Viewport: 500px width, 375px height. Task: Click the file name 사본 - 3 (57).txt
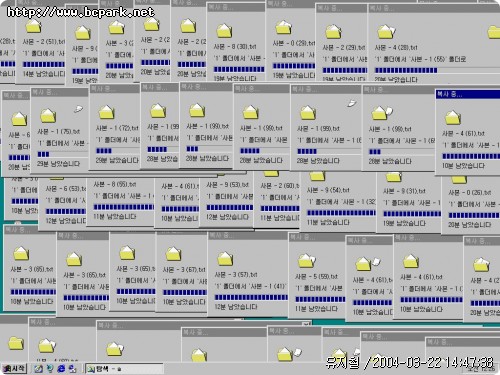point(236,275)
